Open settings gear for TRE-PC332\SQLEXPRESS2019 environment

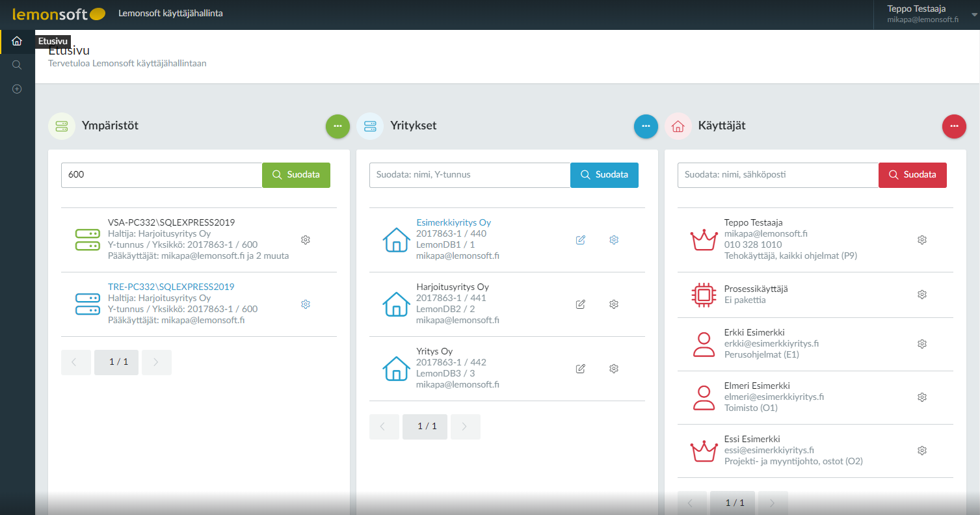tap(306, 304)
